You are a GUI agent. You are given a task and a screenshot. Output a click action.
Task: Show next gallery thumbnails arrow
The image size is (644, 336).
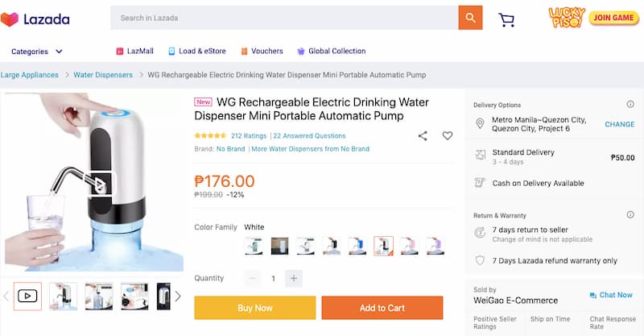[x=178, y=296]
